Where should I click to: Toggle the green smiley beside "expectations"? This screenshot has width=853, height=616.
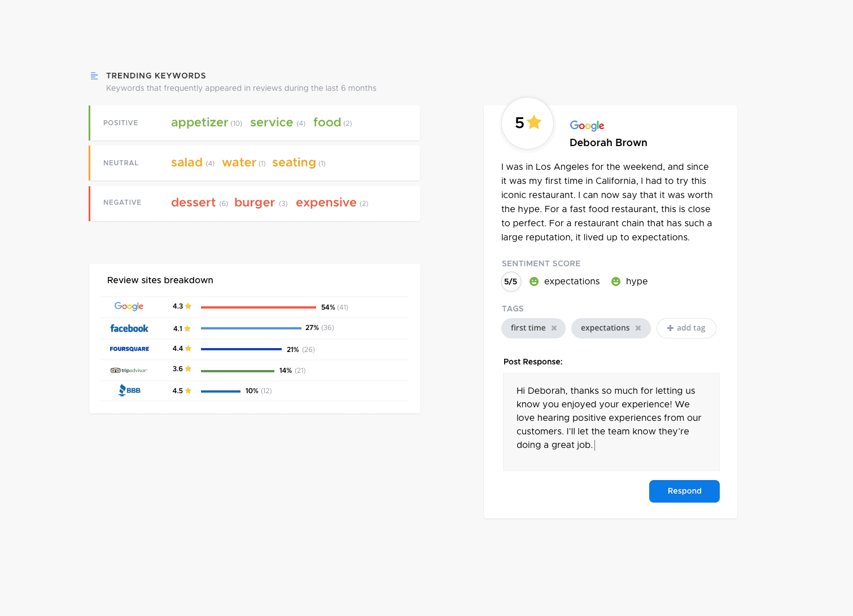pos(534,281)
